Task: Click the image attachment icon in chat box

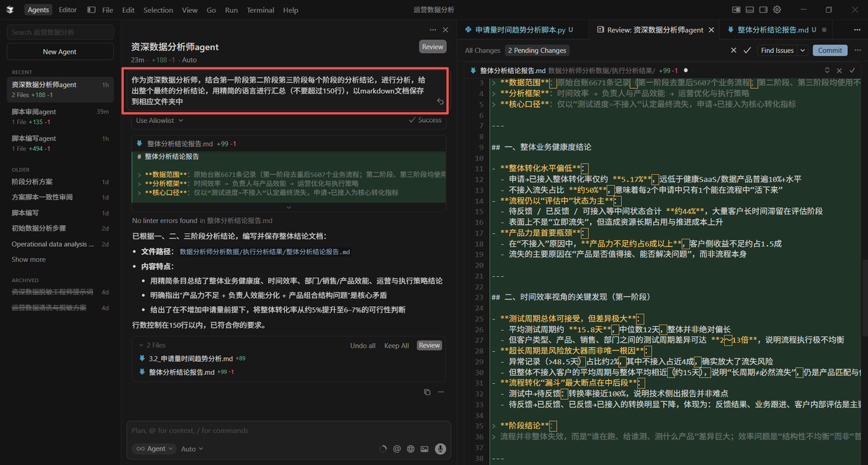Action: click(425, 448)
